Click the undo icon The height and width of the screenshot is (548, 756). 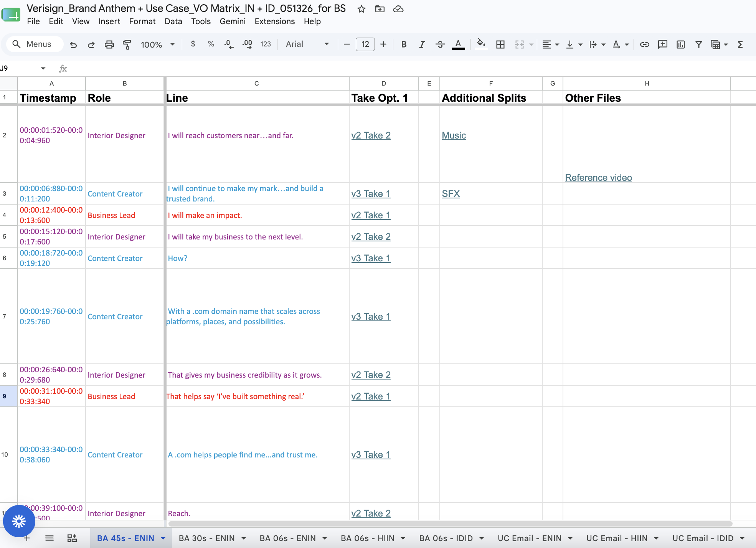[73, 45]
